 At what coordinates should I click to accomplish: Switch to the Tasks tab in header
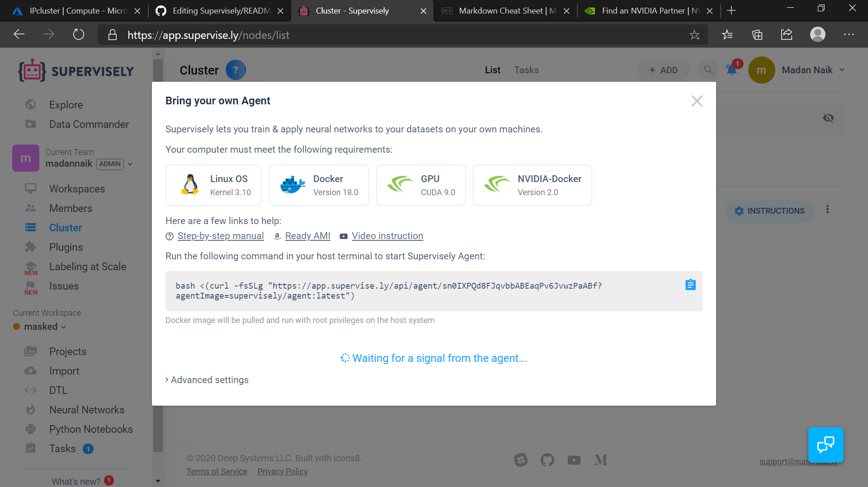526,70
